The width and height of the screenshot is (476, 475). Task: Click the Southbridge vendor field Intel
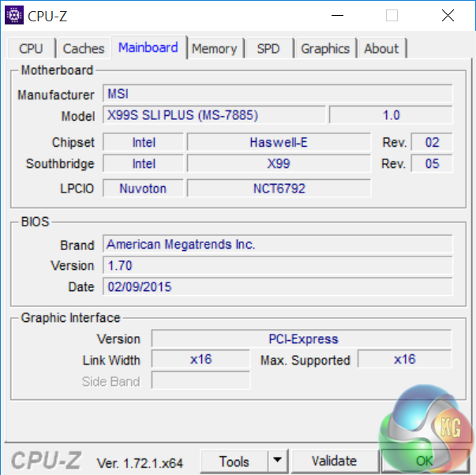pos(144,163)
